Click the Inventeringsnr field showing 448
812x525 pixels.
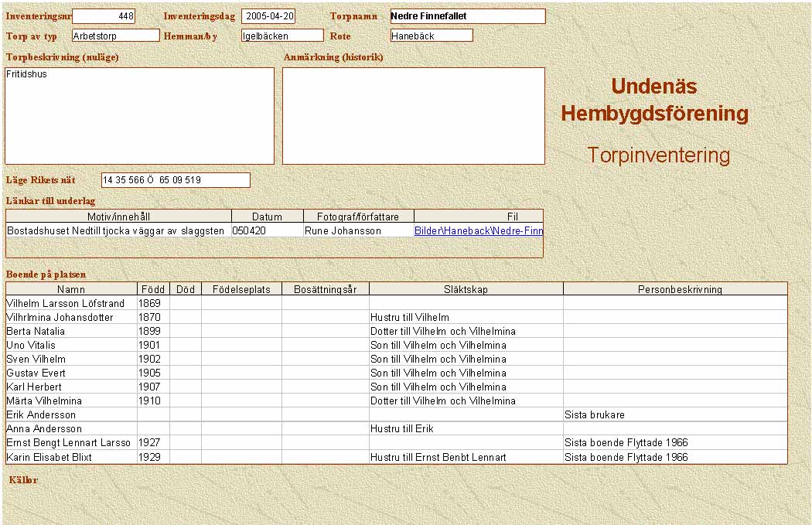point(104,16)
